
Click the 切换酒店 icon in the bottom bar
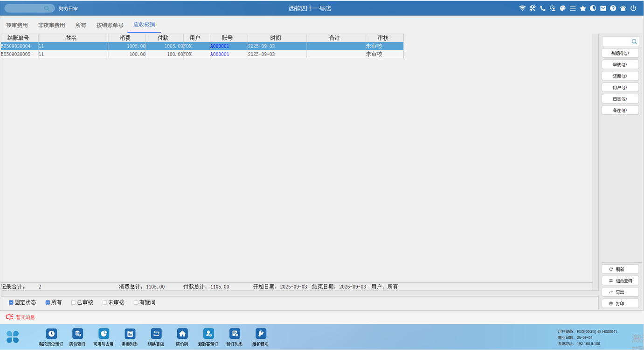[156, 334]
